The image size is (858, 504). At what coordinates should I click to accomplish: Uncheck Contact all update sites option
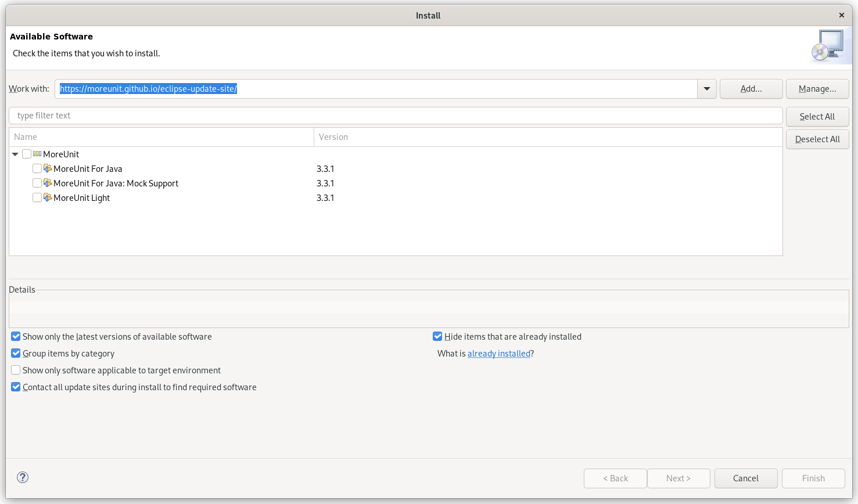[x=16, y=387]
